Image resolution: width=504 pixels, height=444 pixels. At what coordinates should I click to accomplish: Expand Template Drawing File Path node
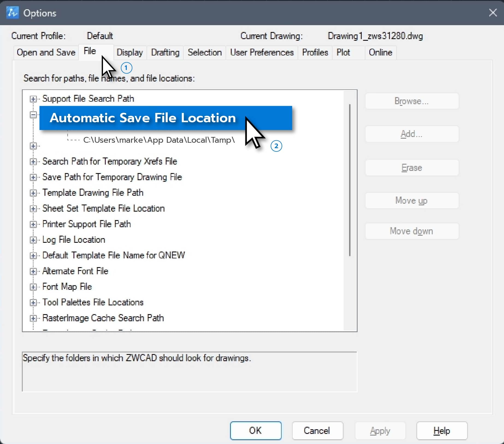pyautogui.click(x=33, y=193)
